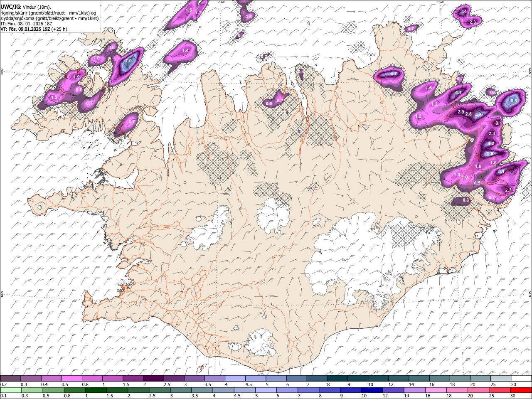The height and width of the screenshot is (399, 532).
Task: Click the 'rigning/skúrir' legend description line
Action: [49, 12]
